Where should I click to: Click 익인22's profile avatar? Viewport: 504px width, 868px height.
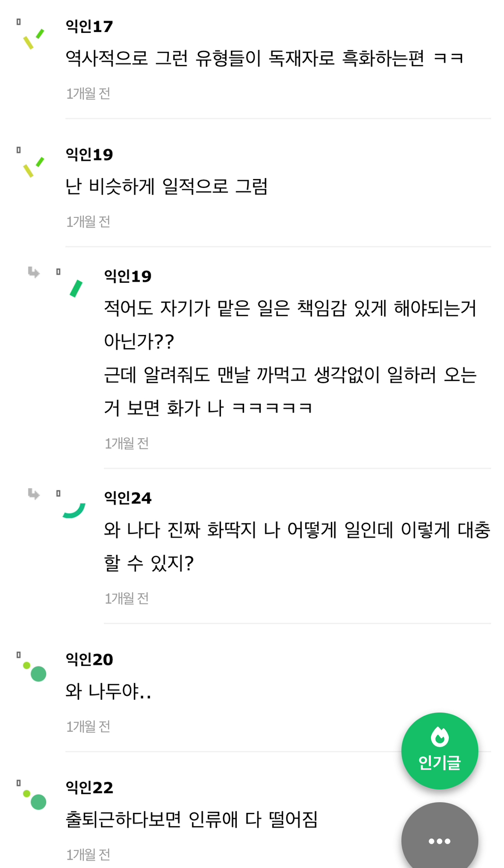[x=35, y=800]
